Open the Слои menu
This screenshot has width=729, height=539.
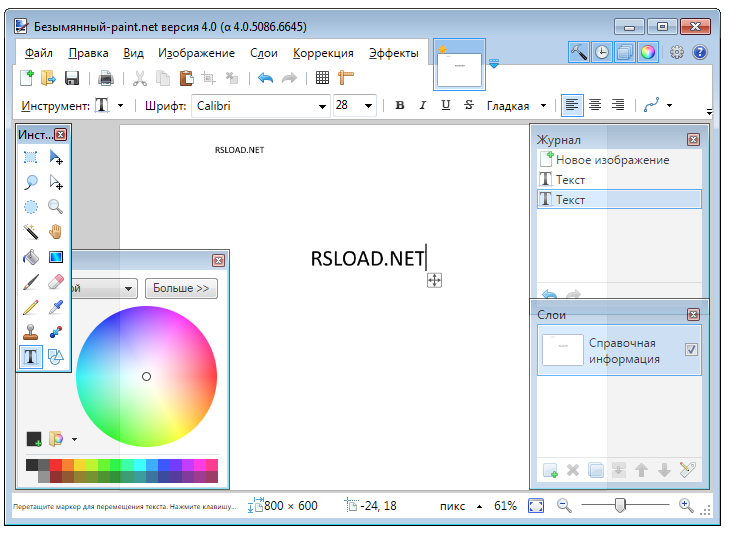[264, 53]
